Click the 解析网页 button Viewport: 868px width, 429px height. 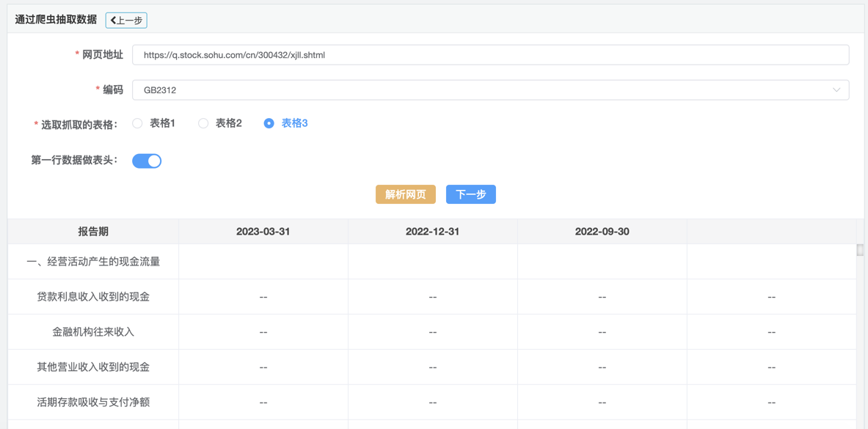tap(405, 194)
